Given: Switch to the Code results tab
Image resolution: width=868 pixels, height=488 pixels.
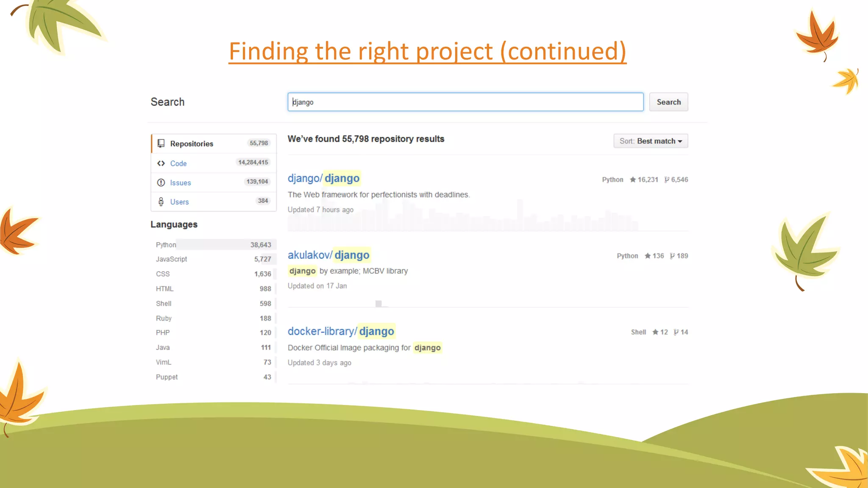Looking at the screenshot, I should (x=178, y=164).
